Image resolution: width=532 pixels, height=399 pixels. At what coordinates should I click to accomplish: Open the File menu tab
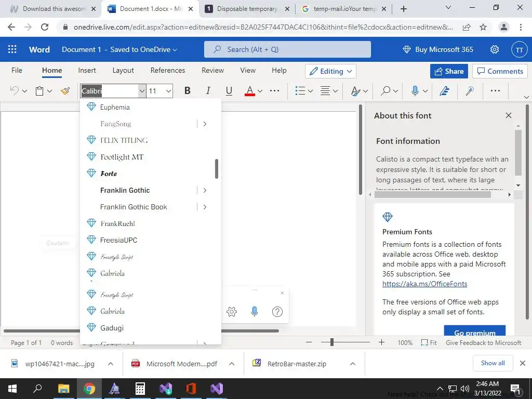17,71
